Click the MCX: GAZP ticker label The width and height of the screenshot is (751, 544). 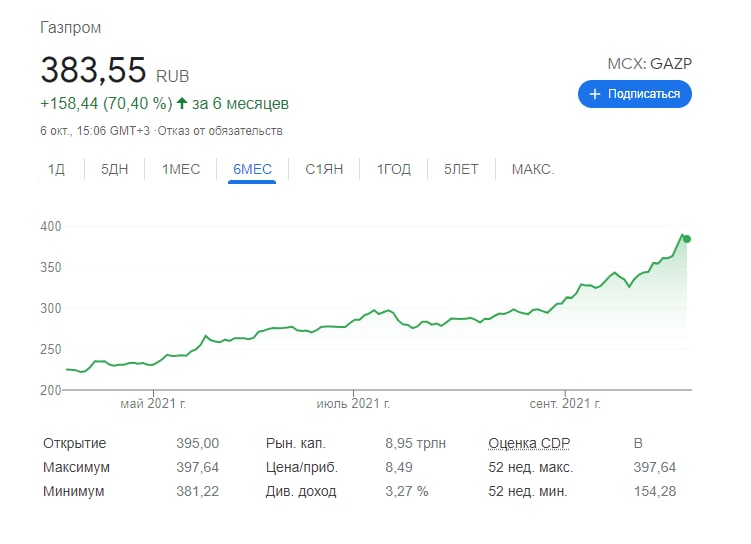(x=649, y=64)
